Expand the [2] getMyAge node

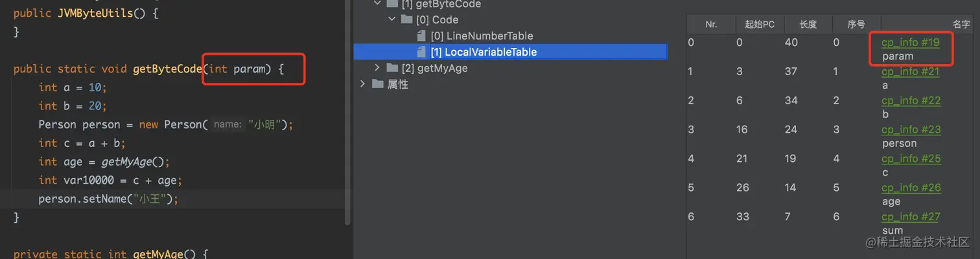coord(378,68)
